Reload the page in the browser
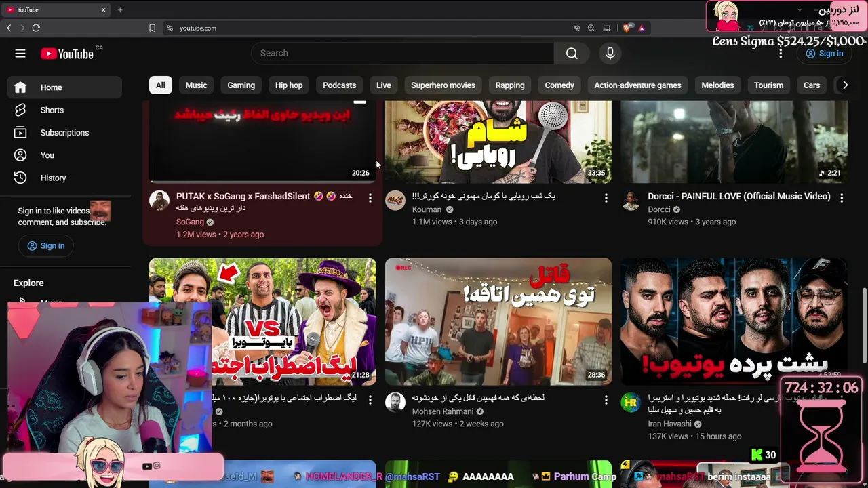 coord(36,28)
